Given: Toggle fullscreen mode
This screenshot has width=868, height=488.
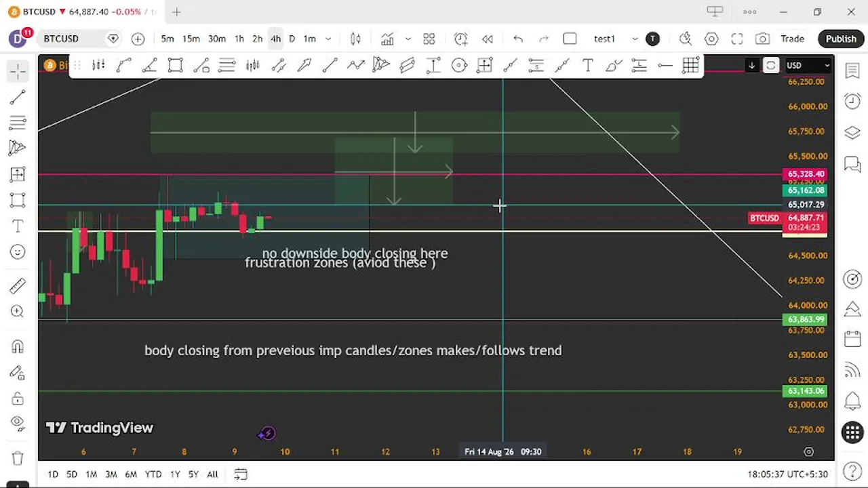Looking at the screenshot, I should (x=737, y=39).
